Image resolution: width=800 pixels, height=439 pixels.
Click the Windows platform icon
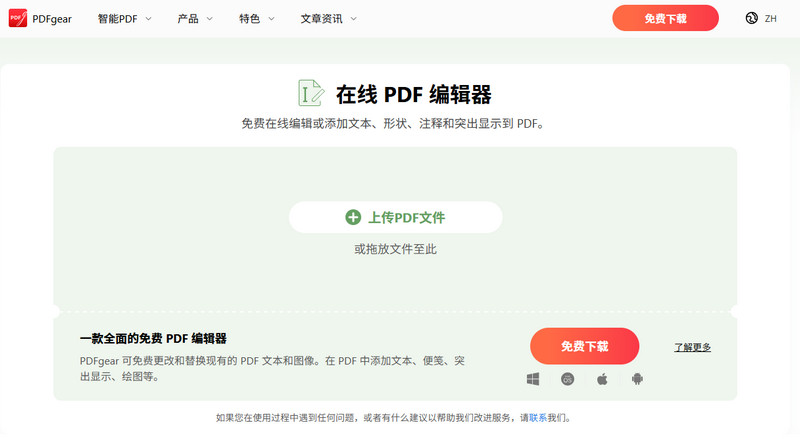pyautogui.click(x=533, y=379)
